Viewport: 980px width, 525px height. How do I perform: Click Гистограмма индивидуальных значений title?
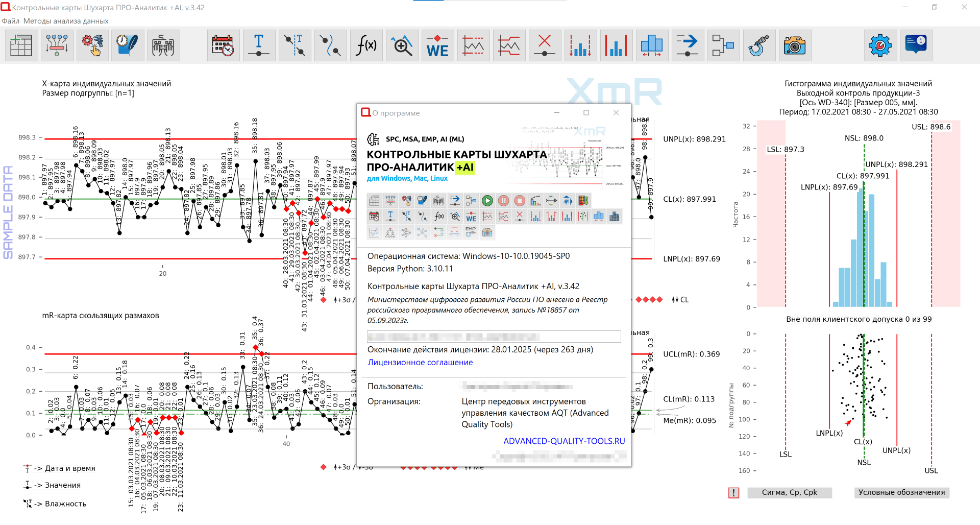pos(859,84)
